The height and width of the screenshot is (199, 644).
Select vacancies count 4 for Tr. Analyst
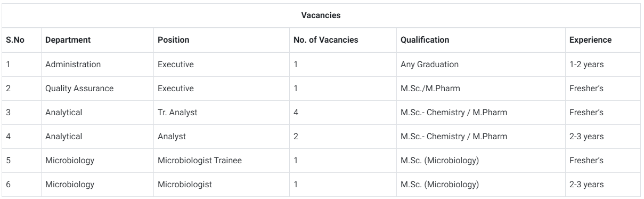[x=296, y=113]
